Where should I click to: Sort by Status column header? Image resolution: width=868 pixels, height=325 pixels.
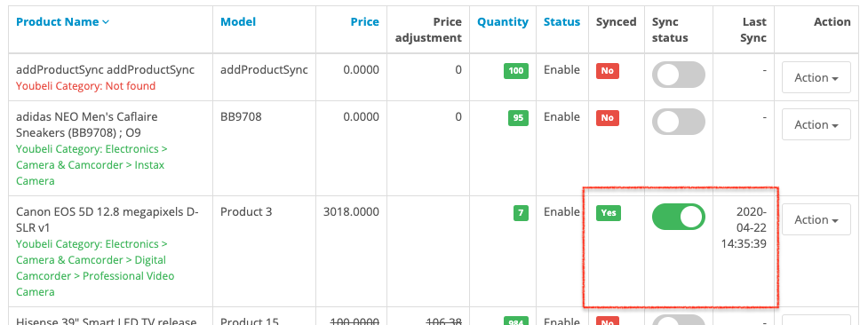561,22
